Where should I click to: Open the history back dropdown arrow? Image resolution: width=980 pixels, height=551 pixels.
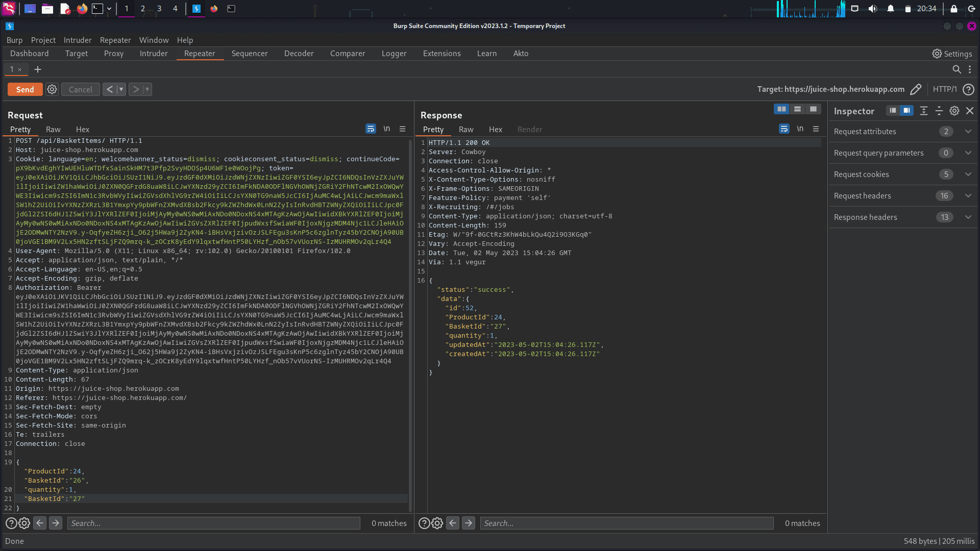tap(121, 89)
